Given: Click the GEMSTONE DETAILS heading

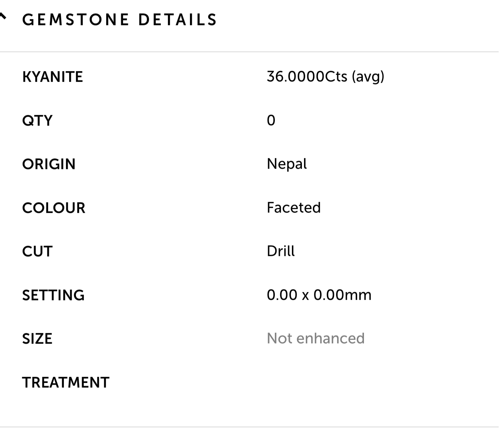Looking at the screenshot, I should coord(120,20).
